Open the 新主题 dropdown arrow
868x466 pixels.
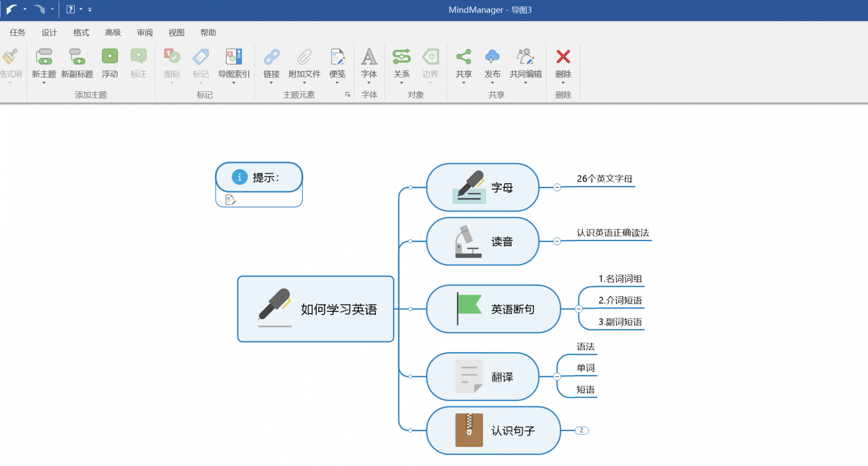(44, 83)
